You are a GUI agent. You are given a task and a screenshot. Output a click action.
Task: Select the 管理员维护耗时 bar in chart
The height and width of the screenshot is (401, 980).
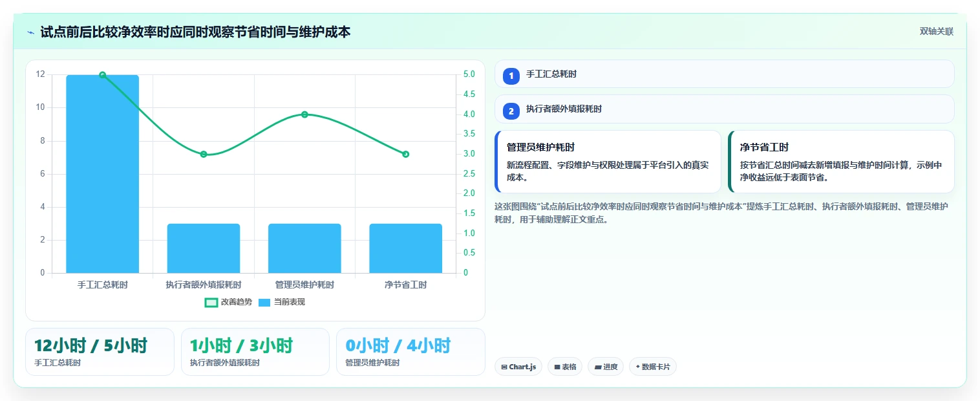click(x=304, y=248)
